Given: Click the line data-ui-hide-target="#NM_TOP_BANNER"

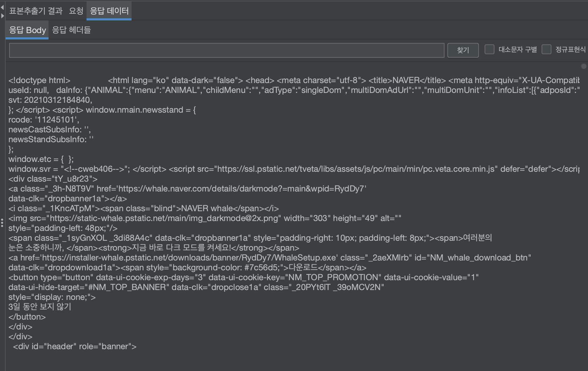Looking at the screenshot, I should (196, 287).
